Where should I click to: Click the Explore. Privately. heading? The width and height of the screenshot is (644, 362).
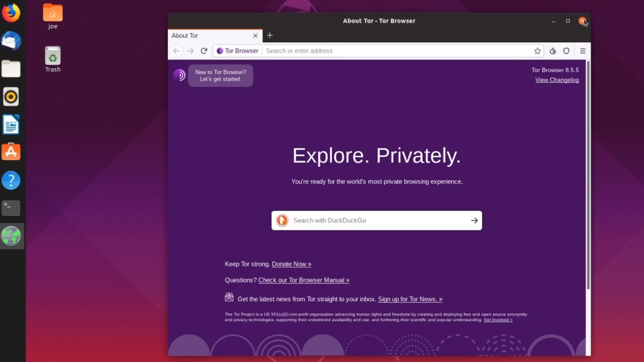[x=377, y=156]
